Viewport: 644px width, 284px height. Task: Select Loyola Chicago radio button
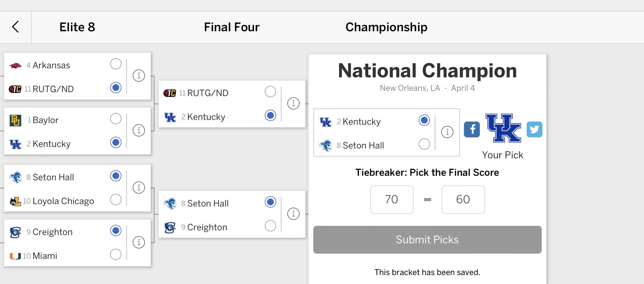pos(116,200)
